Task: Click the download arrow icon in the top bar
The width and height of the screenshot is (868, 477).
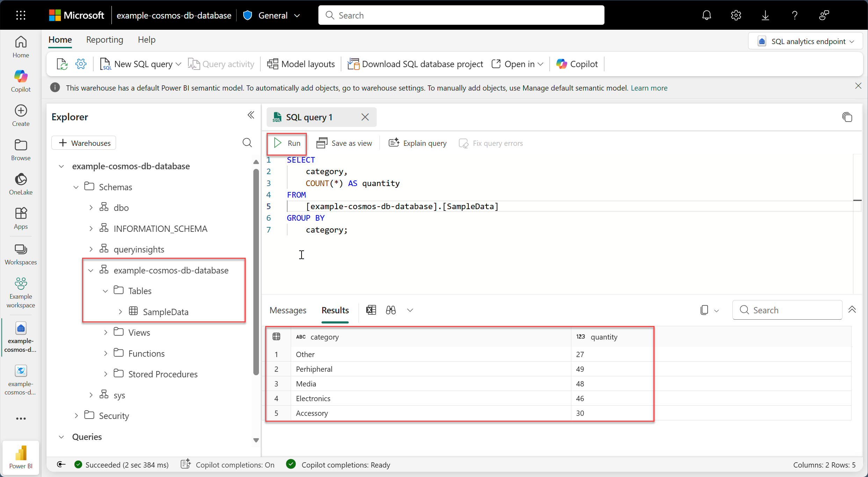Action: (765, 15)
